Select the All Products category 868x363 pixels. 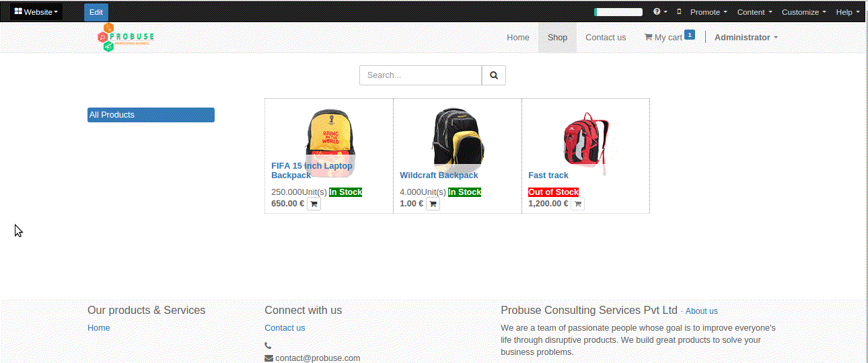click(151, 115)
